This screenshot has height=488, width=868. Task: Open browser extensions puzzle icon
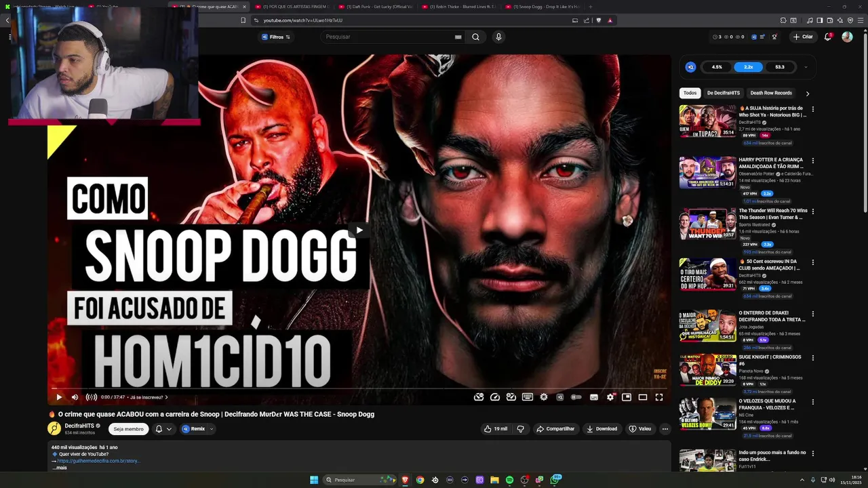click(783, 20)
